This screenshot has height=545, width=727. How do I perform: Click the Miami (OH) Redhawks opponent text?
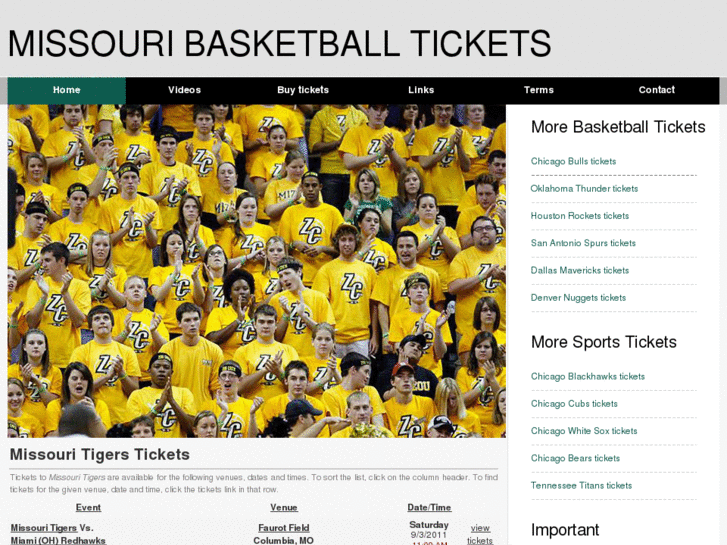point(58,540)
